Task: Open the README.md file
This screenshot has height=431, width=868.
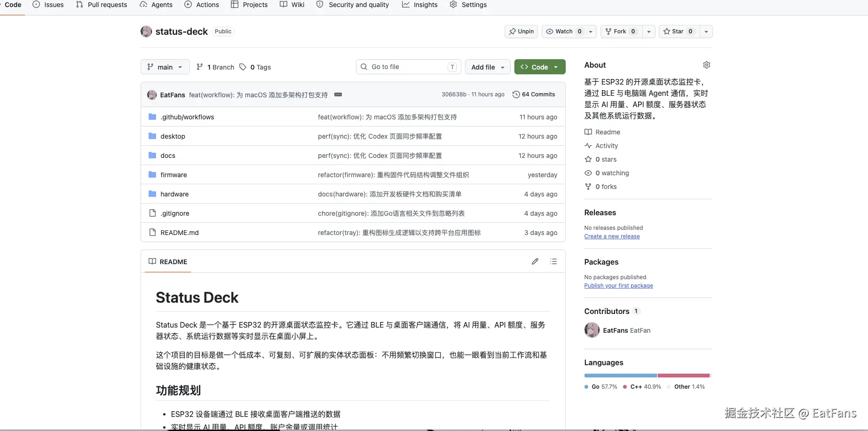Action: (180, 233)
